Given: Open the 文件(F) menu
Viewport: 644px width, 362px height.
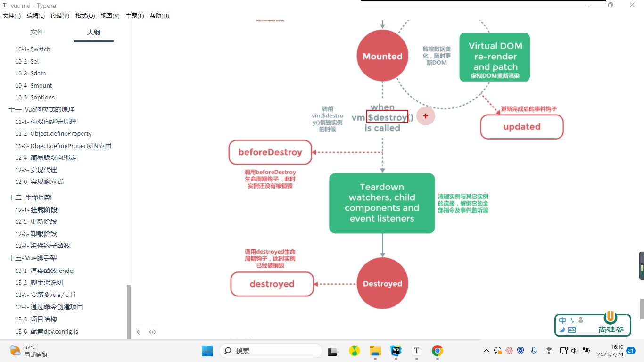Looking at the screenshot, I should coord(12,16).
